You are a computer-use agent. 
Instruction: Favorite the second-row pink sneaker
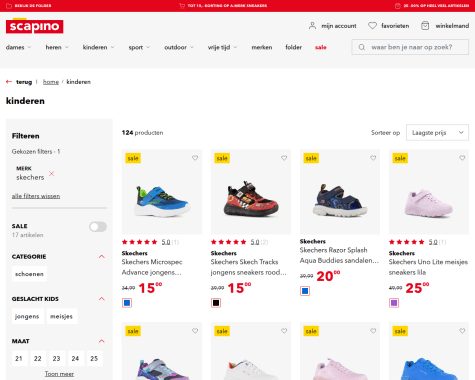(x=373, y=331)
